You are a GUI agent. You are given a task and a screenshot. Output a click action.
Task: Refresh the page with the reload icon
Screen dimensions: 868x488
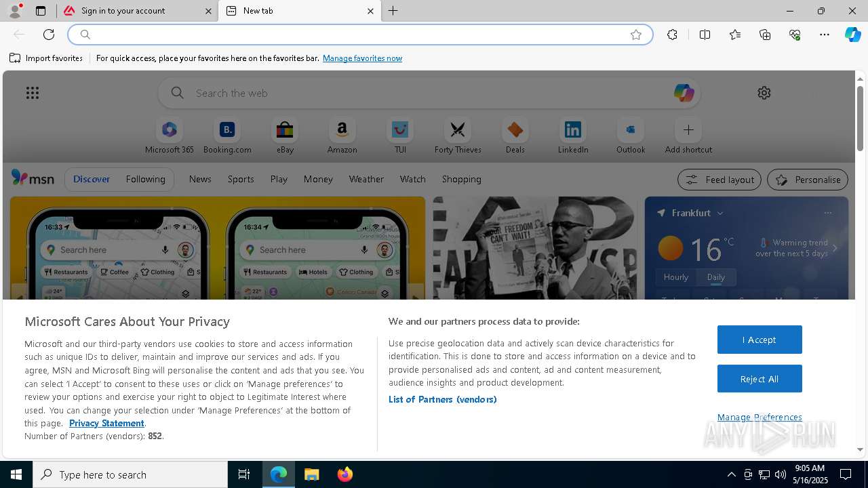point(49,35)
